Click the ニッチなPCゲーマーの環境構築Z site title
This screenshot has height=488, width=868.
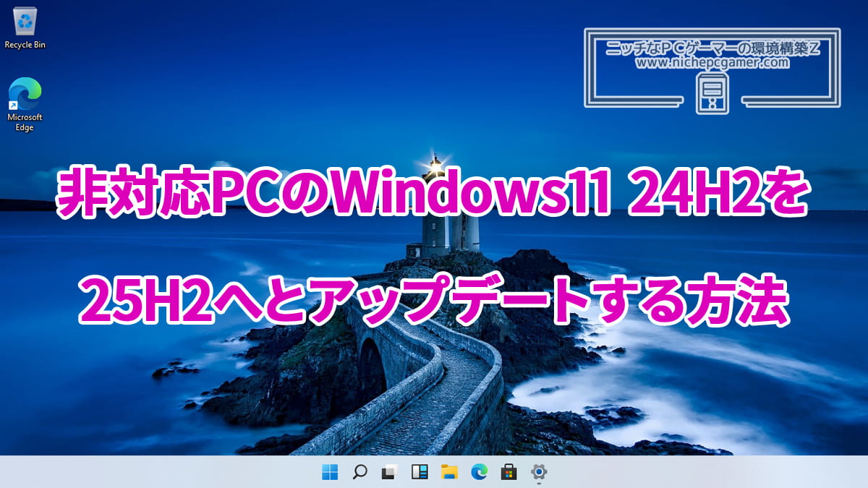[712, 48]
